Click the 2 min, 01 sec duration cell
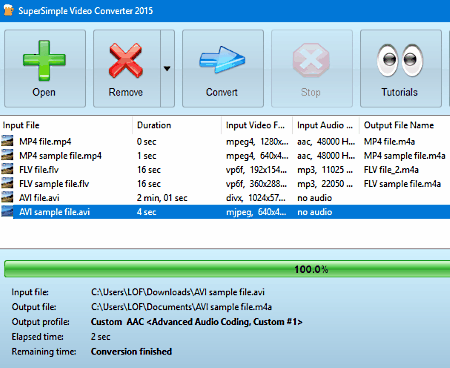The height and width of the screenshot is (368, 450). (x=162, y=198)
